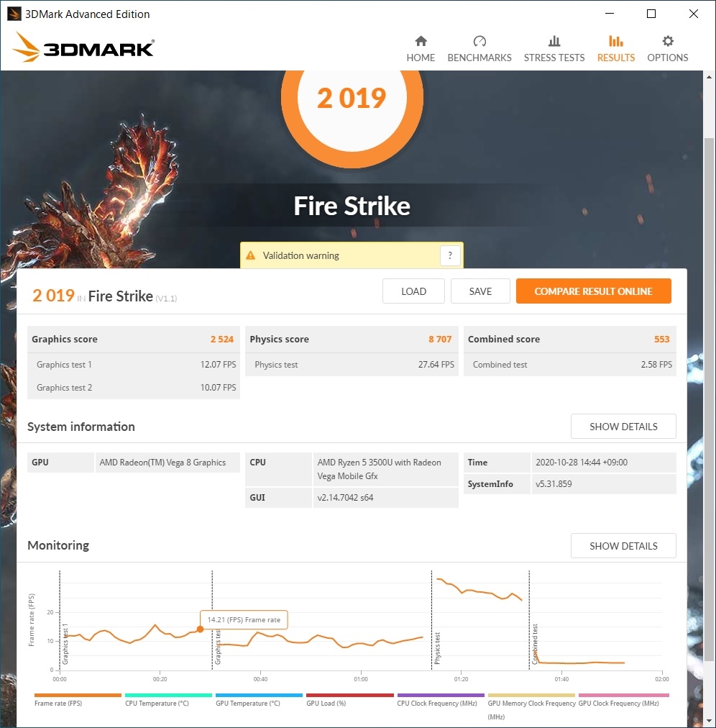Maximize the 3DMark window
Screen dimensions: 716x728
[x=651, y=14]
